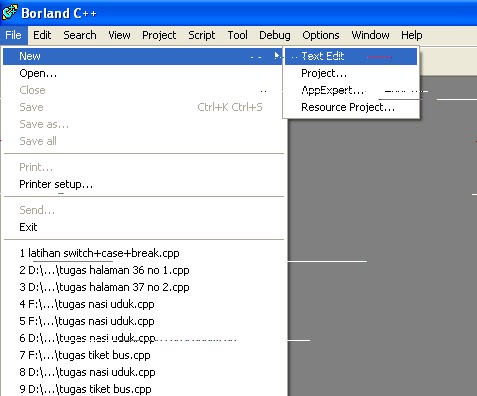Image resolution: width=477 pixels, height=396 pixels.
Task: Open the Script menu
Action: pos(202,35)
